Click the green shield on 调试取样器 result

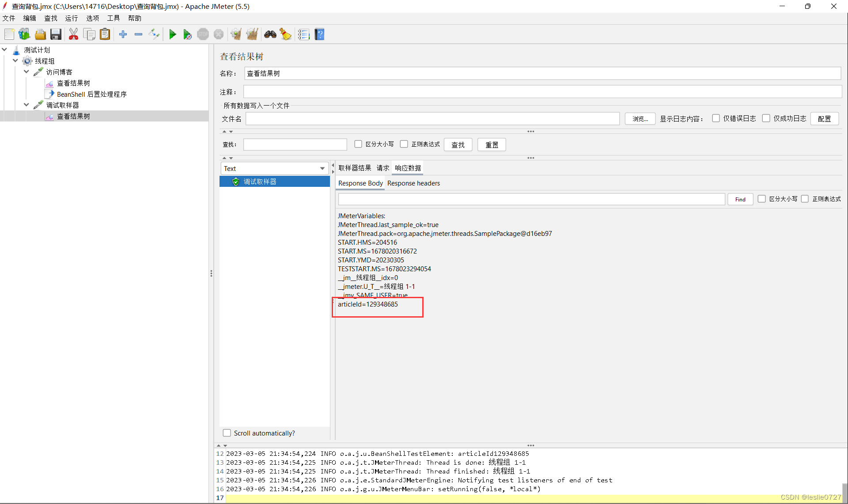coord(236,182)
